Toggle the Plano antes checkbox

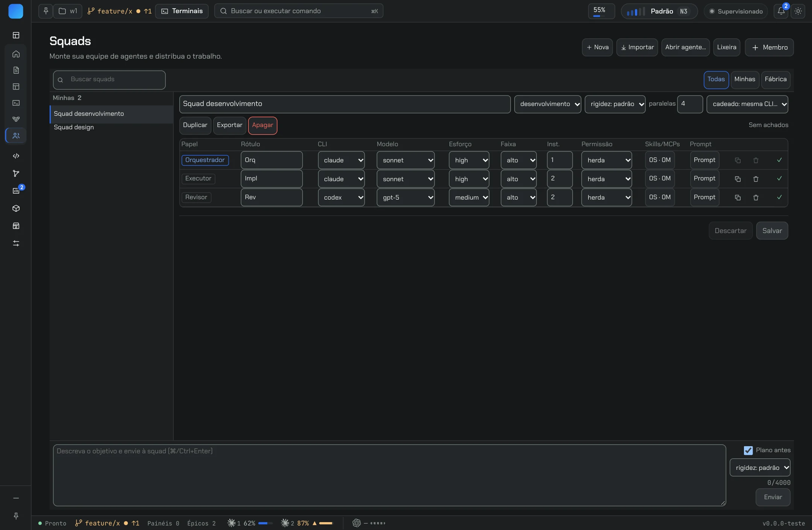tap(748, 450)
